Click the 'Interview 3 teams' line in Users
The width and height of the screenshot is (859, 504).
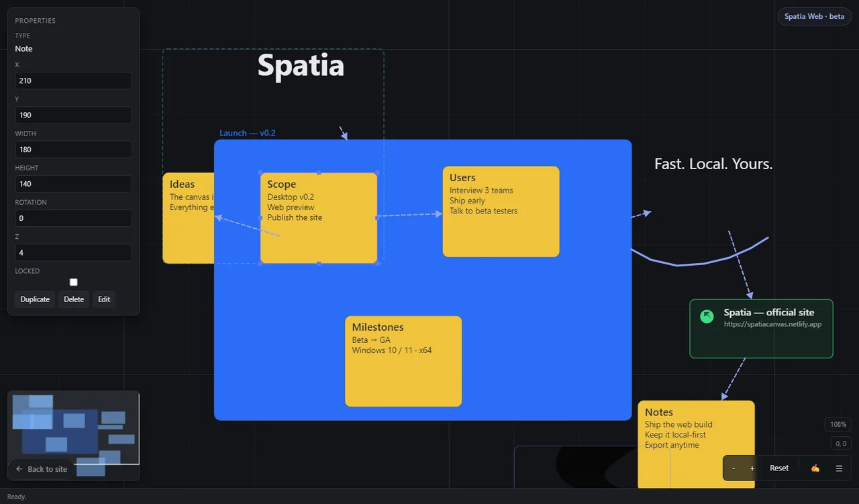point(481,191)
